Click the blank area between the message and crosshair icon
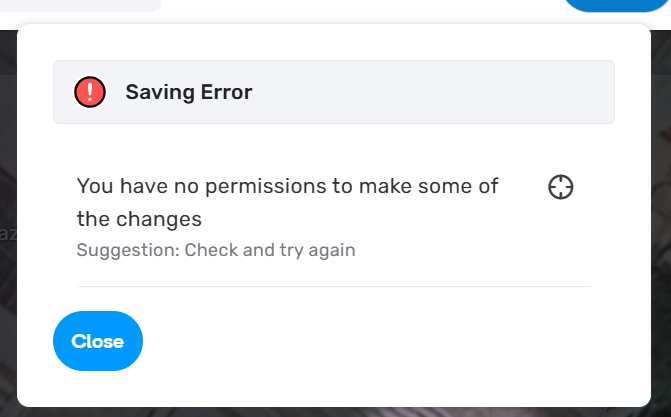Image resolution: width=671 pixels, height=417 pixels. coord(525,187)
